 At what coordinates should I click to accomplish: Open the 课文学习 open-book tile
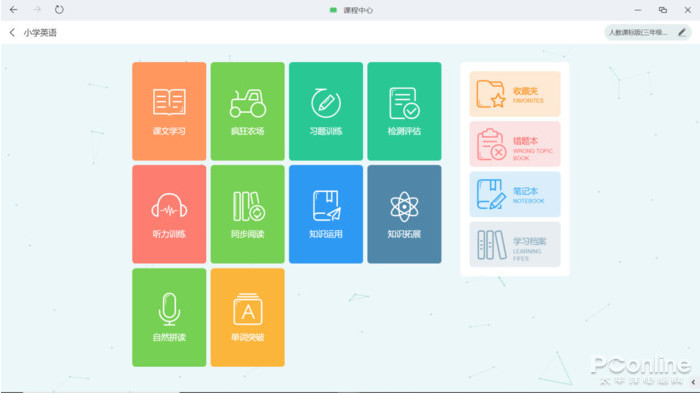pos(169,111)
